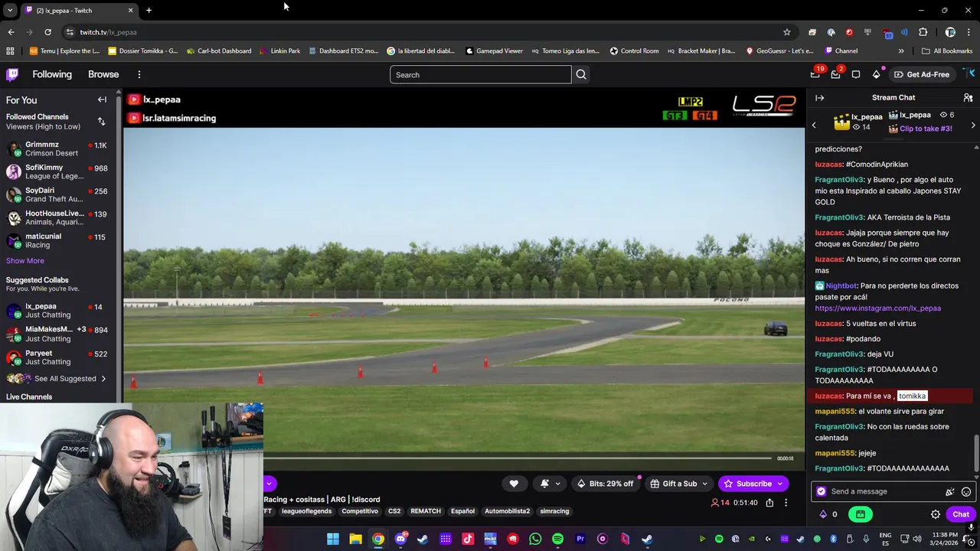Screen dimensions: 980x551
Task: Open the user avatar menu in Twitch header
Action: (969, 74)
